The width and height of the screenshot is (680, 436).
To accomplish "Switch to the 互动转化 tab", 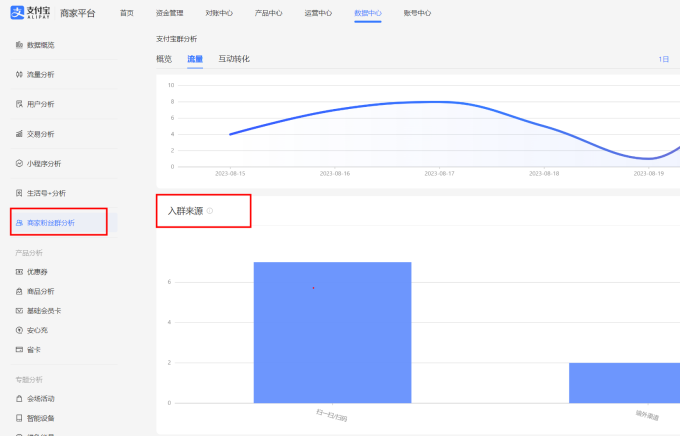I will click(234, 59).
